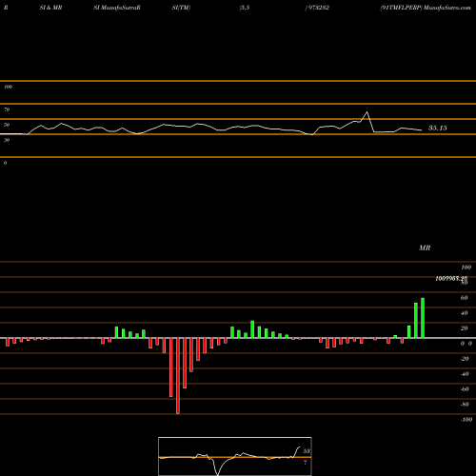Click the MR axis label -20
476x476 pixels.
(465, 359)
